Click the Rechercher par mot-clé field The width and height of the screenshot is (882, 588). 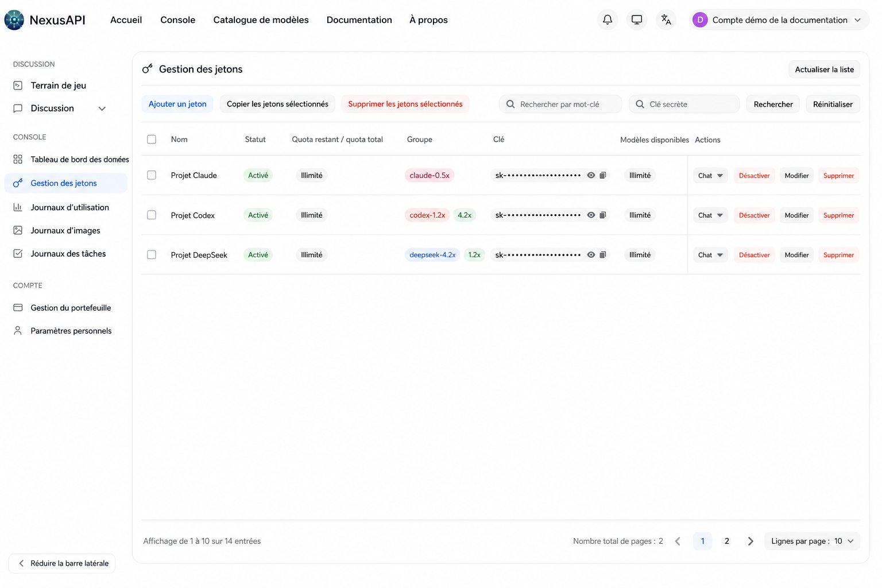tap(560, 104)
